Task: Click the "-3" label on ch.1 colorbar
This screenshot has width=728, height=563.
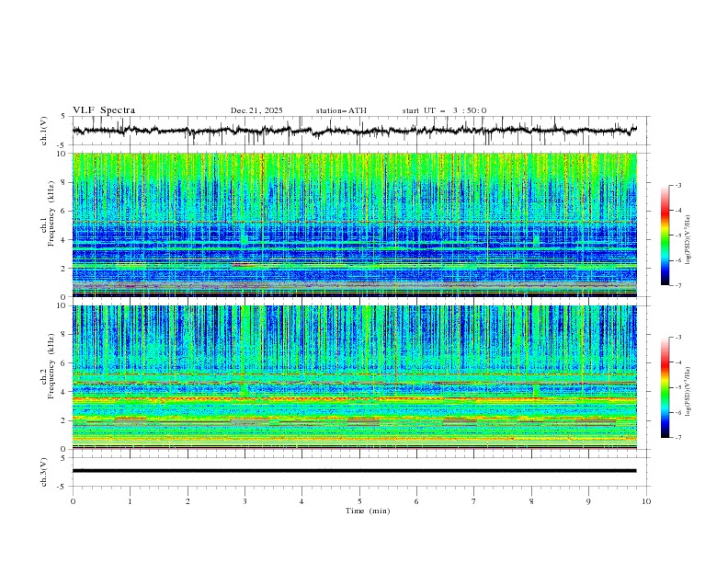Action: click(678, 185)
